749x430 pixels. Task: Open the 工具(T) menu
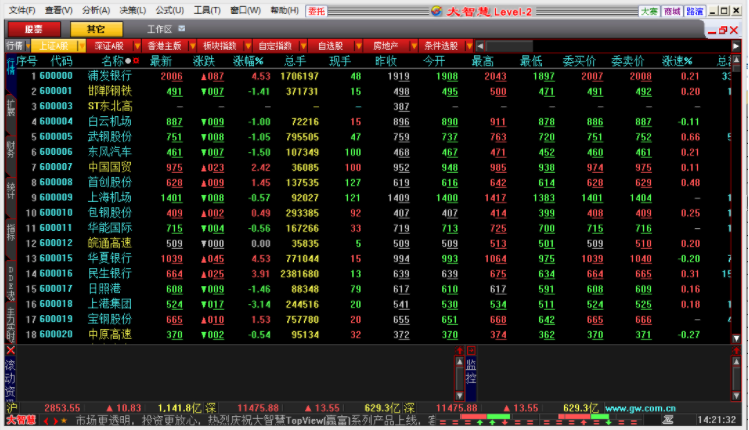(207, 11)
